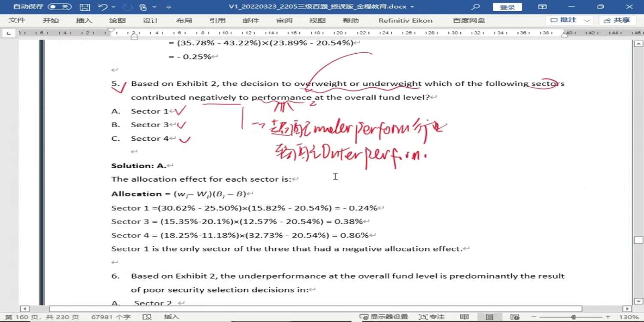Click the right indent marker on ruler
644x322 pixels.
[x=565, y=35]
